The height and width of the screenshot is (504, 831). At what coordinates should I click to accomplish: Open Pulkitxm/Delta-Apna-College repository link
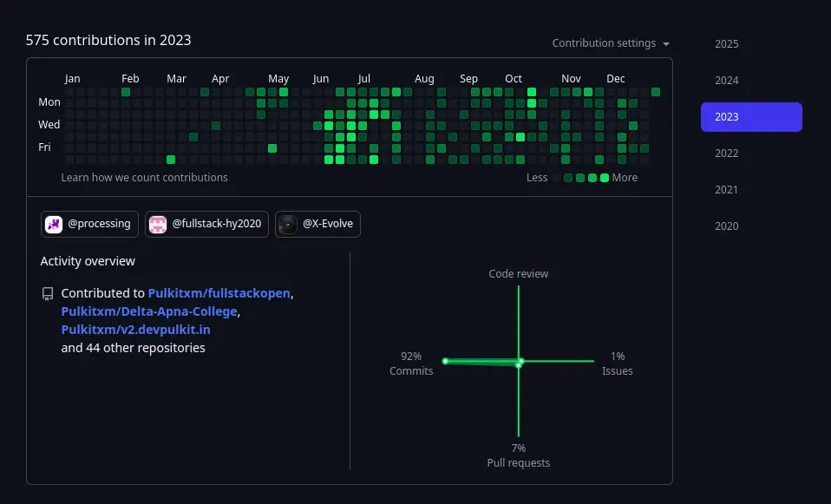click(149, 311)
